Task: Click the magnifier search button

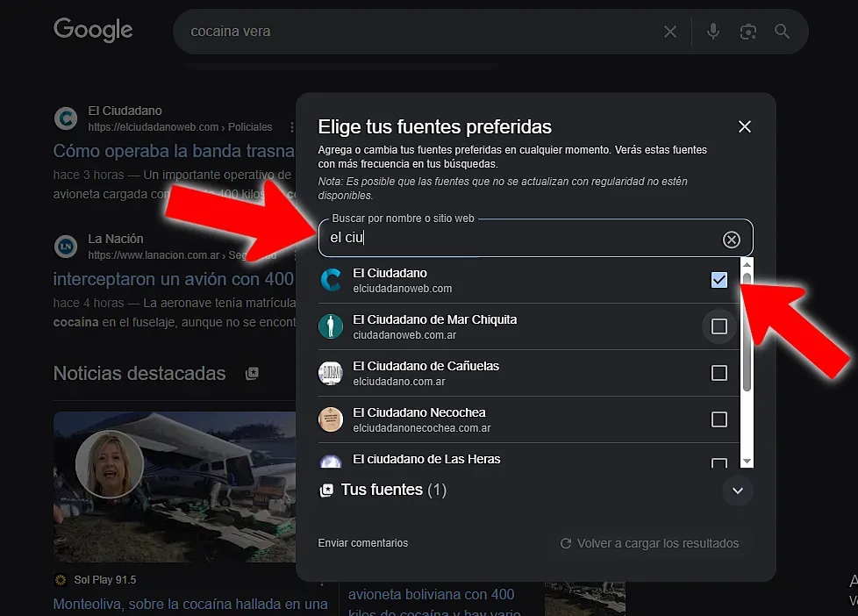Action: click(x=782, y=32)
